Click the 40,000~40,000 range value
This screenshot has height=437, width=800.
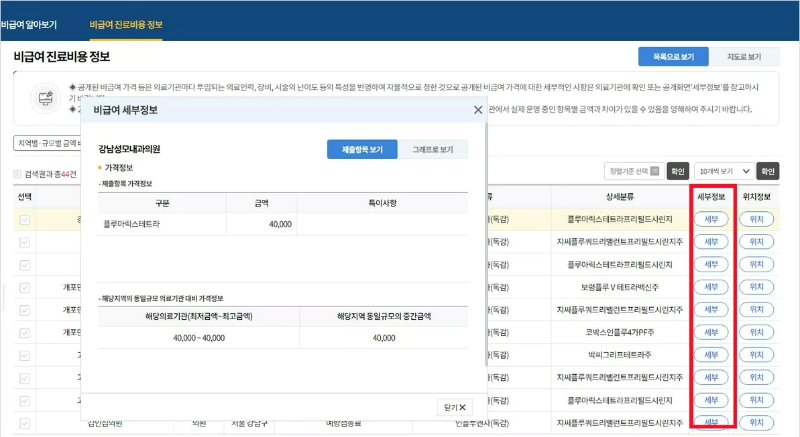pos(199,338)
